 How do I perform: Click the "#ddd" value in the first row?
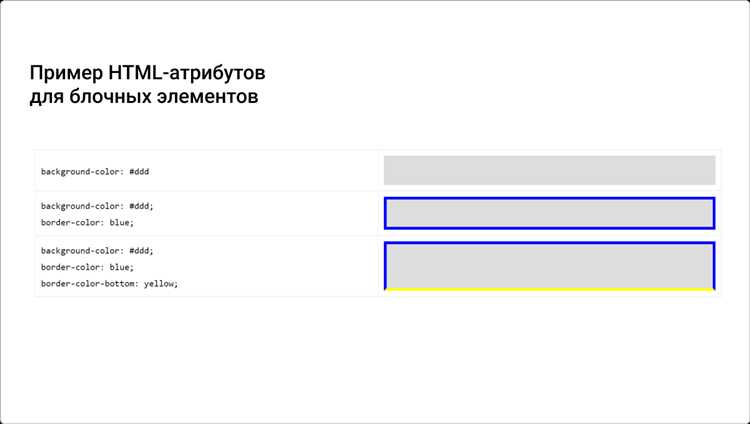pyautogui.click(x=139, y=171)
